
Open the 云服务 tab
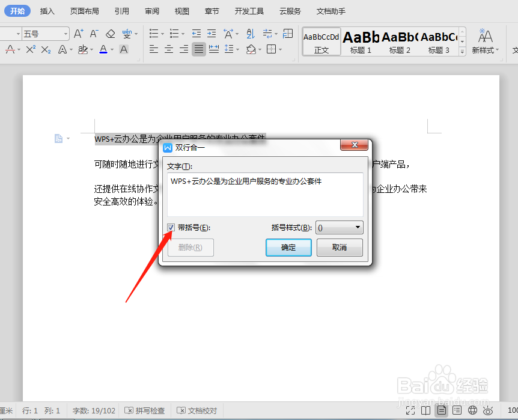tap(290, 11)
